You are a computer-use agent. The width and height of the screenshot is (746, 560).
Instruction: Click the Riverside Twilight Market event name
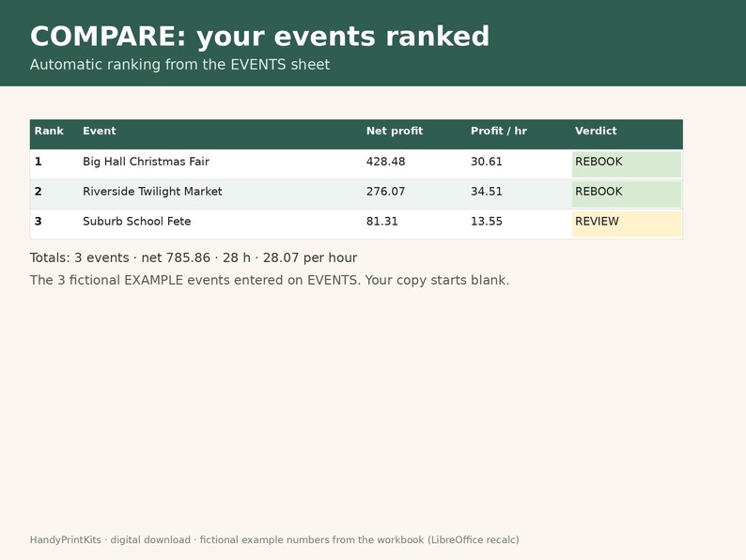[x=152, y=192]
